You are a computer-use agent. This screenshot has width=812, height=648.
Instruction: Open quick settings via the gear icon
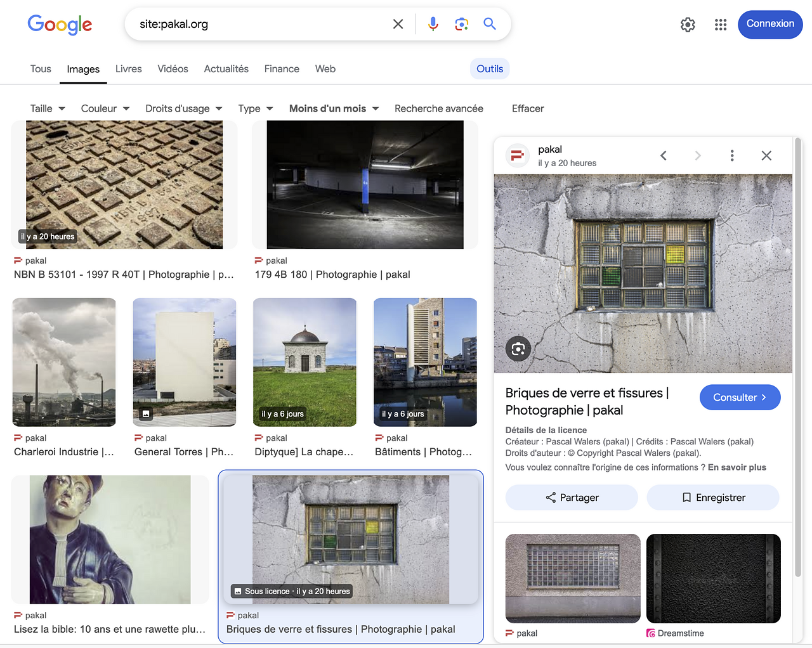[688, 24]
